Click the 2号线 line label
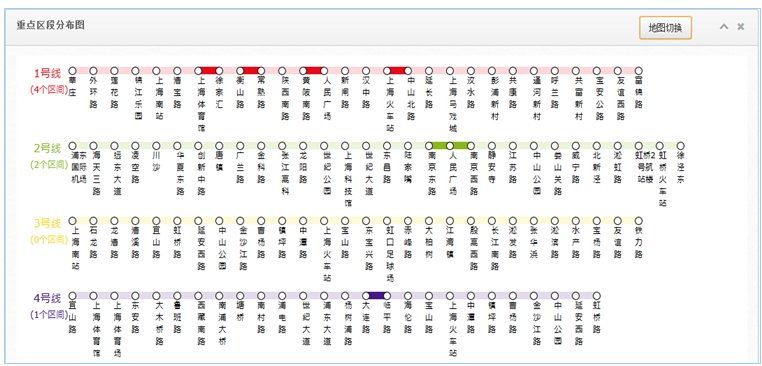The height and width of the screenshot is (366, 762). 47,148
